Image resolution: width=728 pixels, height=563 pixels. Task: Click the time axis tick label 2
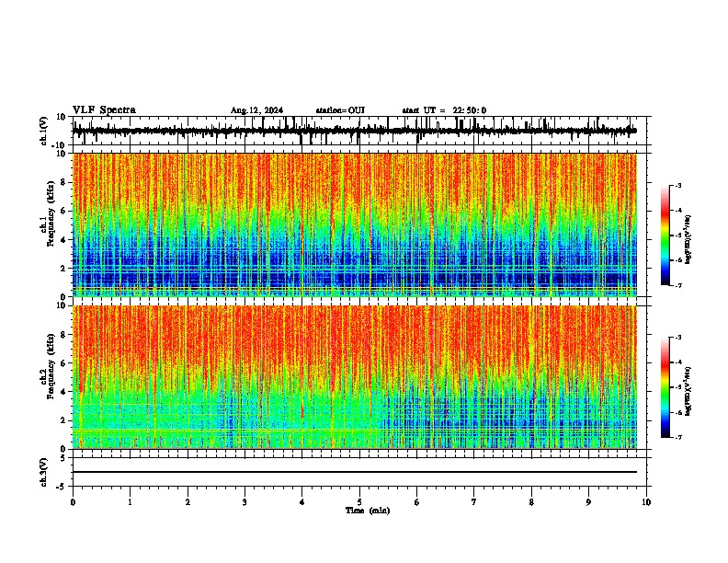(188, 502)
